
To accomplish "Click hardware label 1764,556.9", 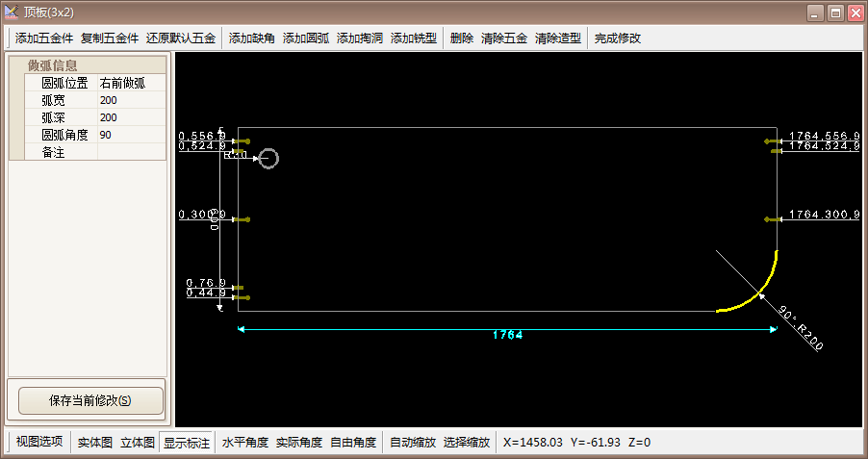I will point(825,137).
